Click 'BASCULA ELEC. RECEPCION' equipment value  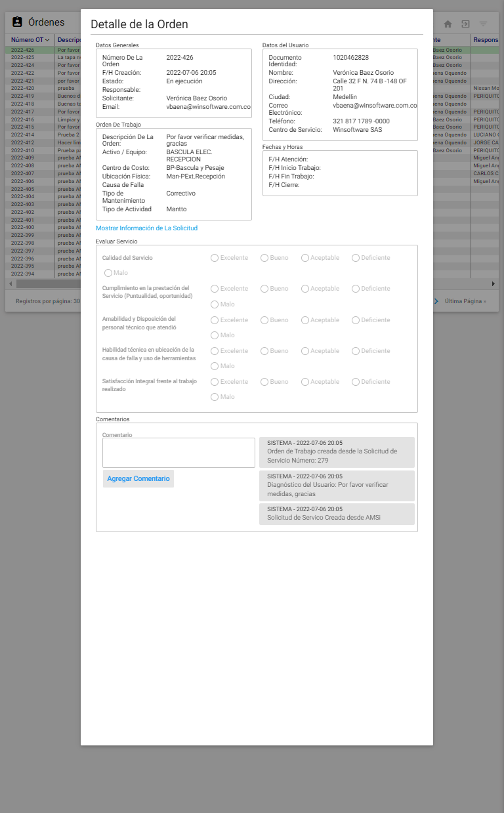[190, 156]
